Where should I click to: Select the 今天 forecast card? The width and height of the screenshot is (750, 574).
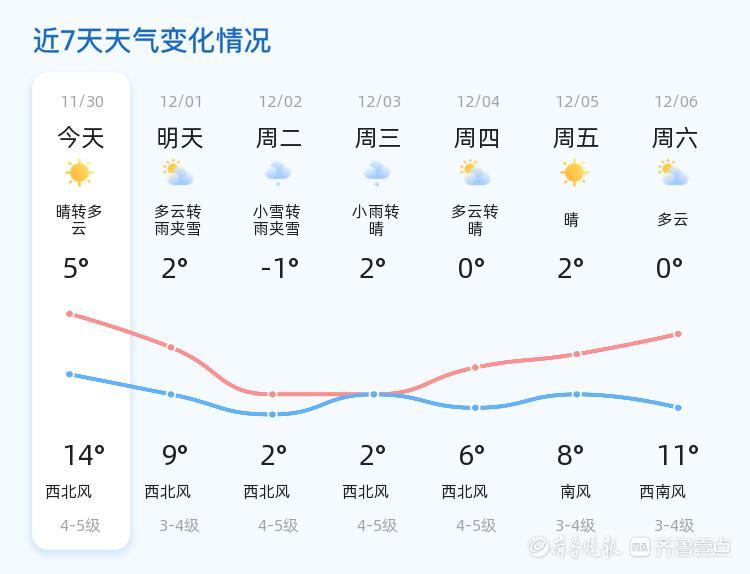pos(81,310)
